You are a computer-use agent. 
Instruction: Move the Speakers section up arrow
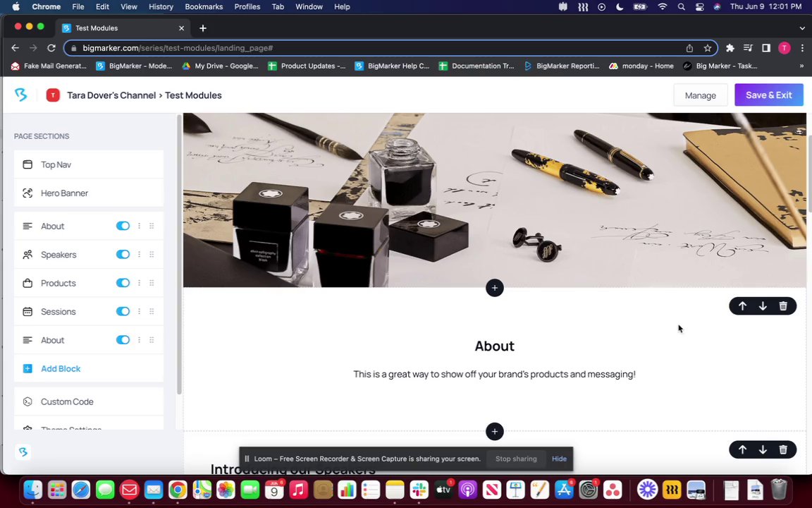click(x=742, y=449)
